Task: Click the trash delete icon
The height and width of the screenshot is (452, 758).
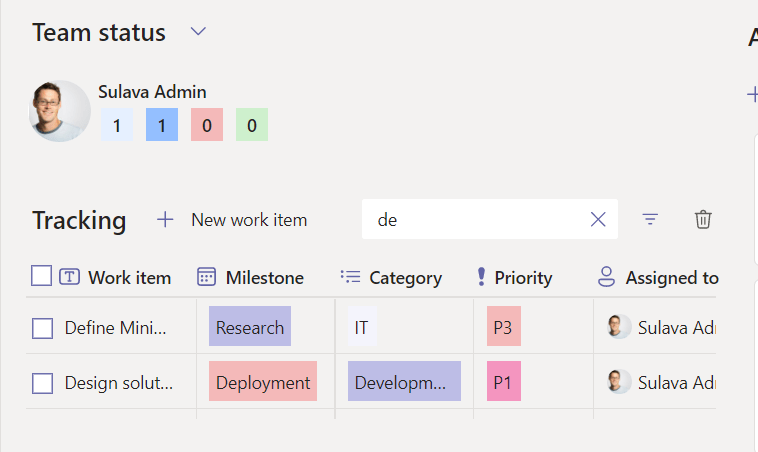Action: coord(703,219)
